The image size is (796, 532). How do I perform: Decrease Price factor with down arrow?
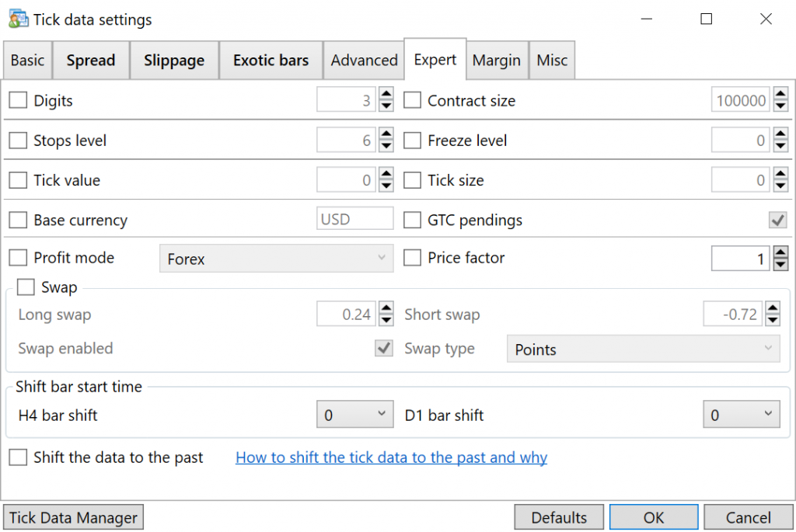coord(780,264)
